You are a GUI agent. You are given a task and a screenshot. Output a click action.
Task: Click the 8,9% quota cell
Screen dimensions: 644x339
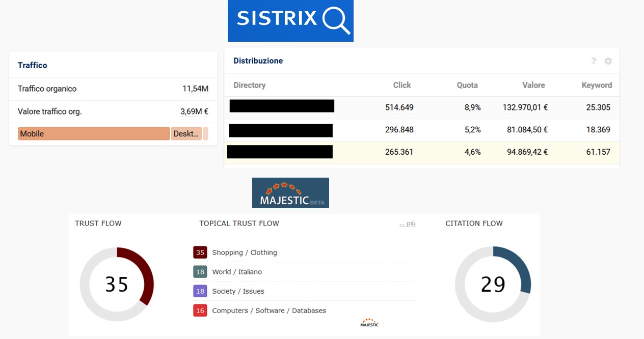[472, 107]
